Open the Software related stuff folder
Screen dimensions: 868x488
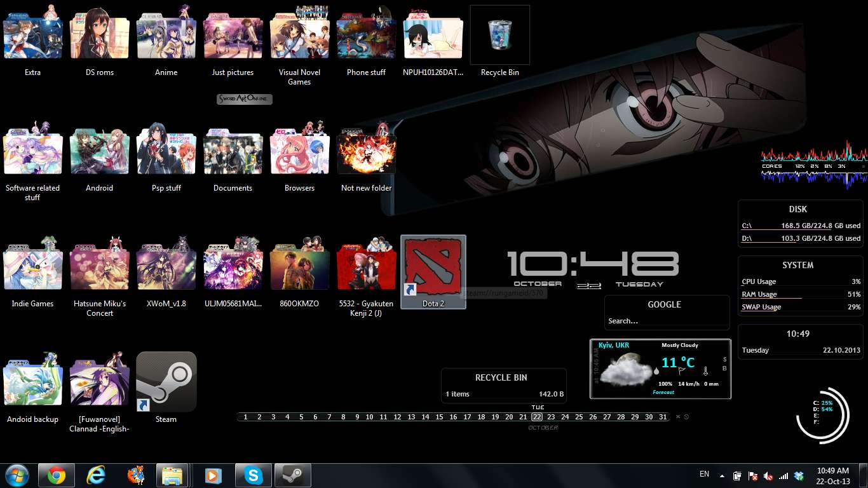pos(33,147)
